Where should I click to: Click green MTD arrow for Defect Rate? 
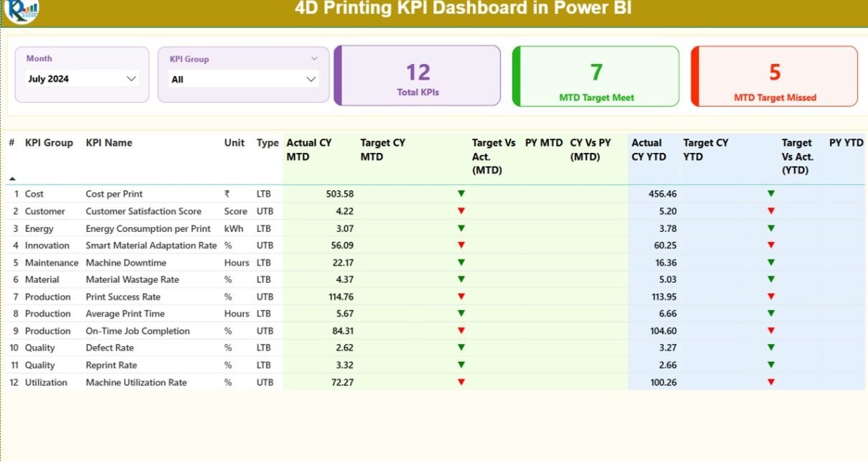pyautogui.click(x=461, y=348)
